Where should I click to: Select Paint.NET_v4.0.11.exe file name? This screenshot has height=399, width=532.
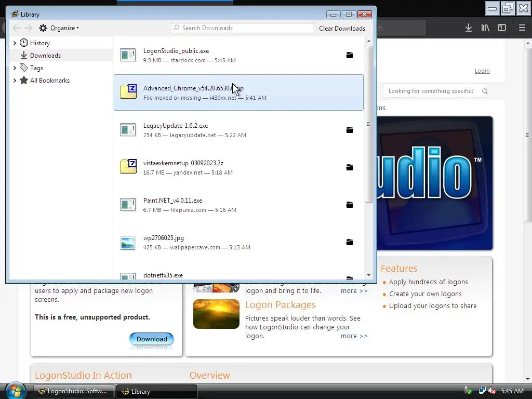pos(172,200)
